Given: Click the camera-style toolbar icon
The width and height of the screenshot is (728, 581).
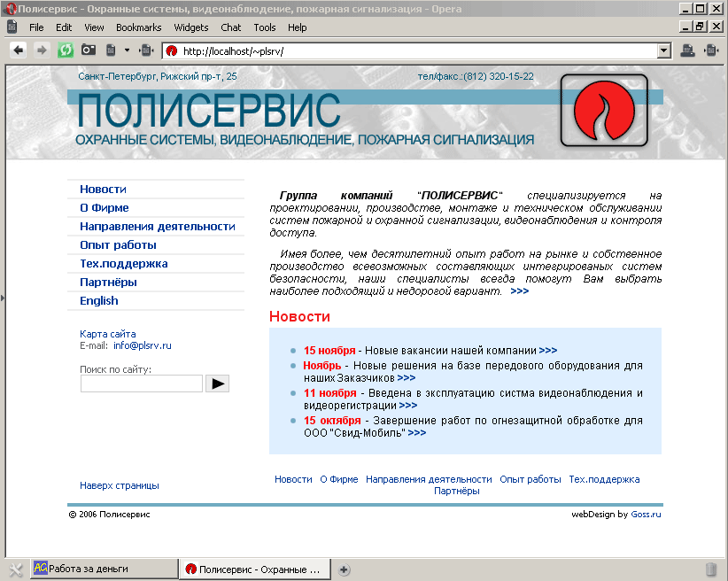Looking at the screenshot, I should 89,50.
